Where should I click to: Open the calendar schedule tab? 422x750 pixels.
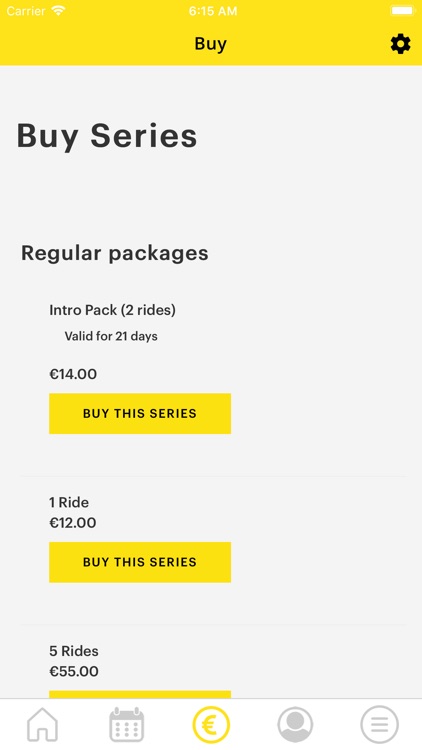pyautogui.click(x=126, y=725)
